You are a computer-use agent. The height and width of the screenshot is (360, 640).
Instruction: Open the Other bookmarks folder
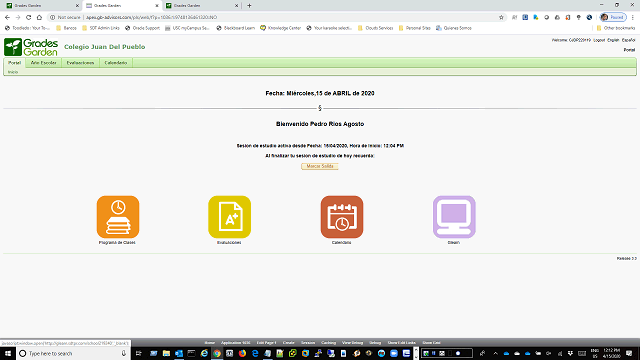(x=616, y=28)
